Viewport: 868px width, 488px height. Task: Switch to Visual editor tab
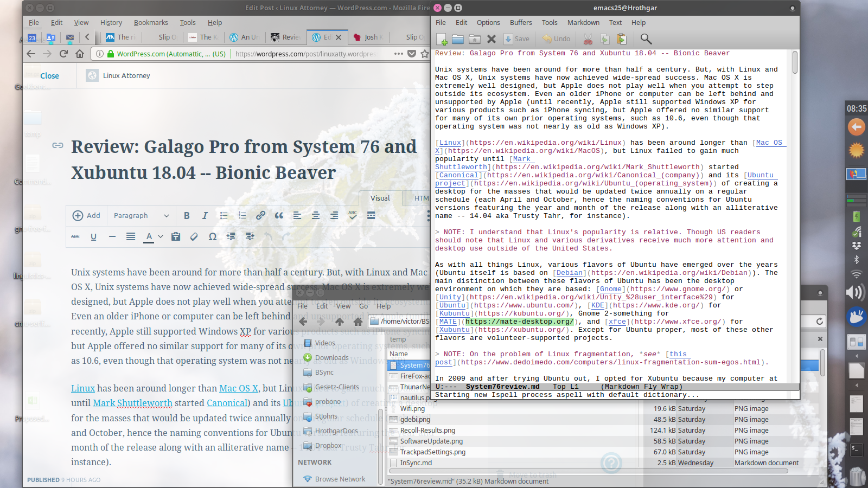tap(380, 198)
